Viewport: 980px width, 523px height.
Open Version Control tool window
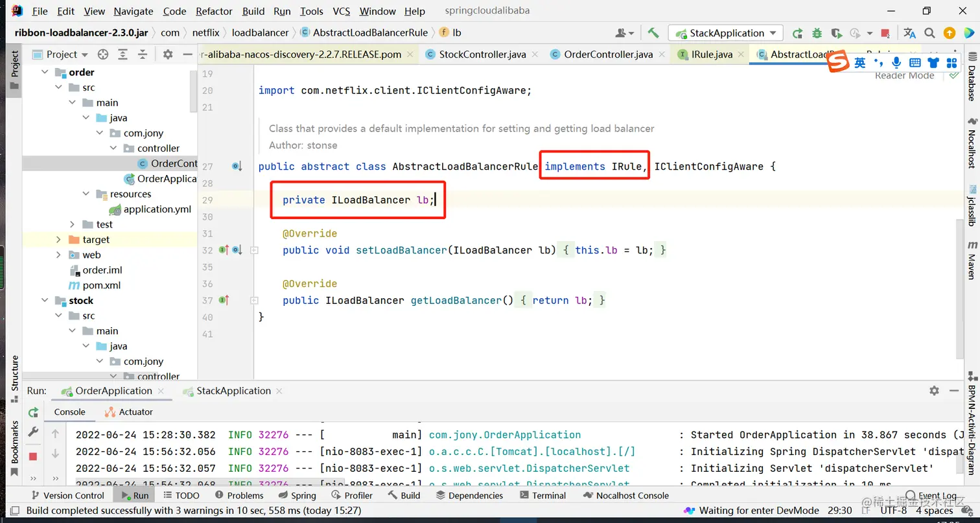point(67,495)
